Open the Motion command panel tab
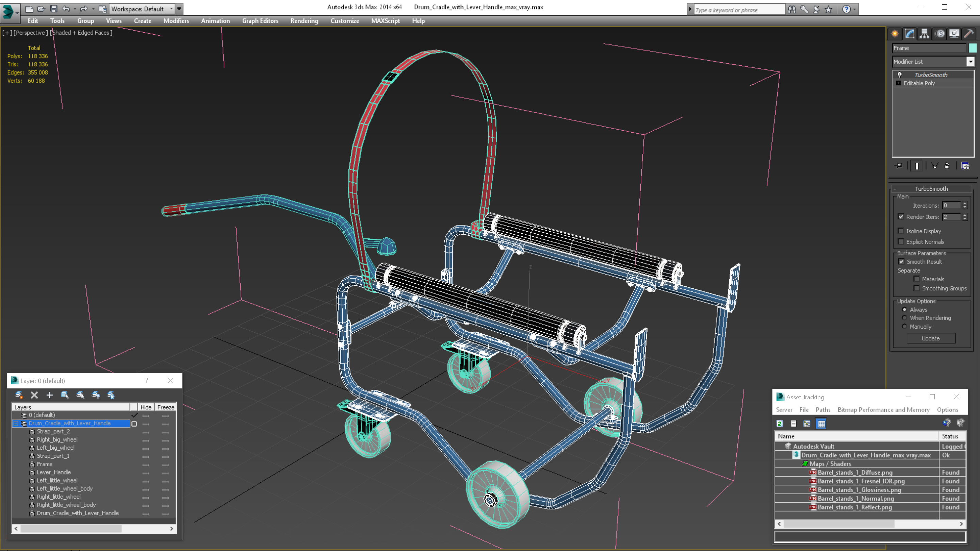 (x=940, y=34)
